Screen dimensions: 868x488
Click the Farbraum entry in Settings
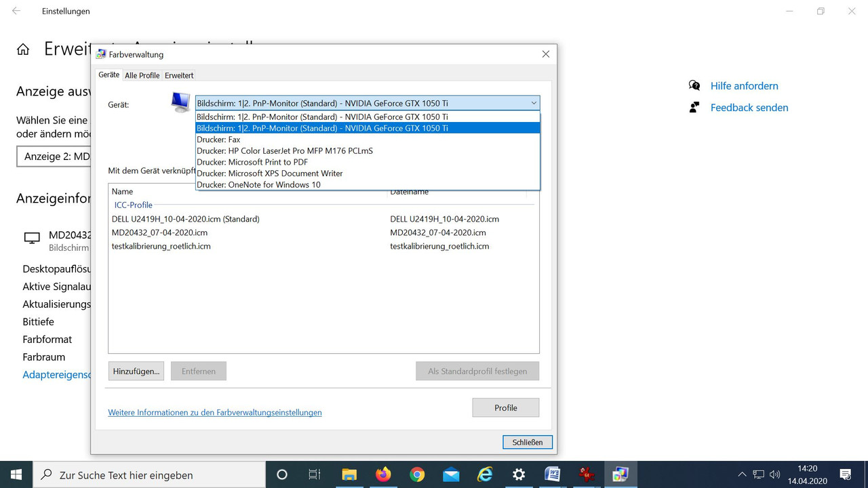click(43, 357)
